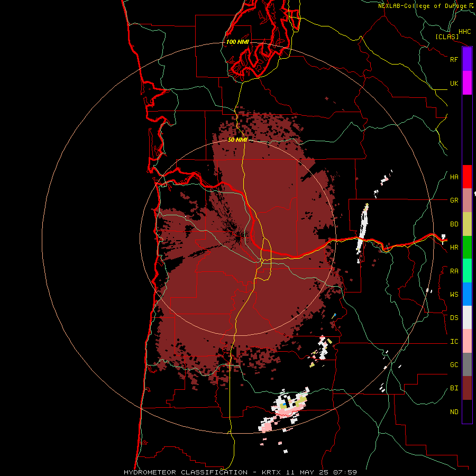This screenshot has width=476, height=476.
Task: Click the BD yellow legend swatch
Action: pos(467,224)
